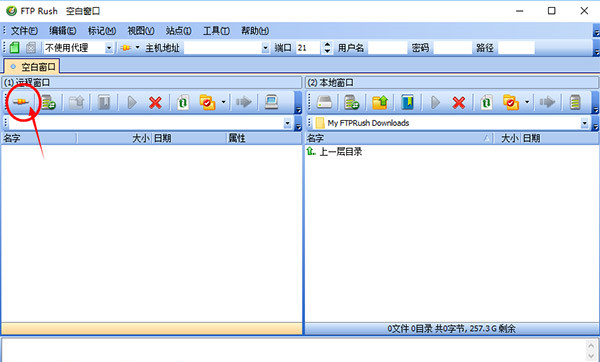Increase the port number with the stepper
Viewport: 600px width, 362px height.
point(327,45)
